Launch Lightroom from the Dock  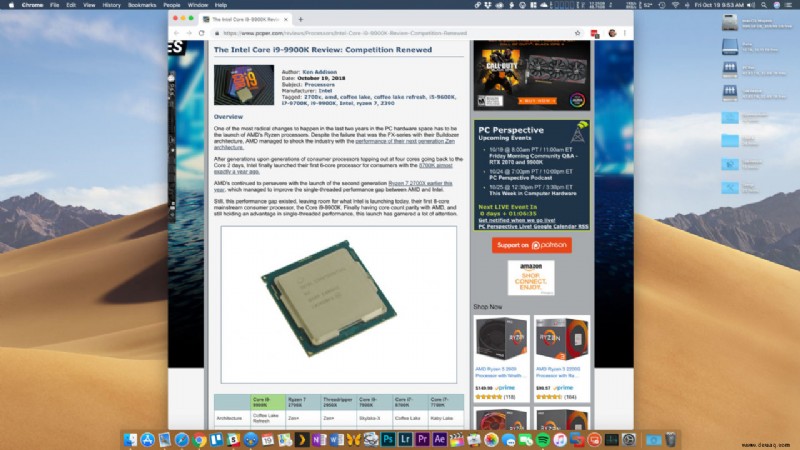(x=405, y=440)
